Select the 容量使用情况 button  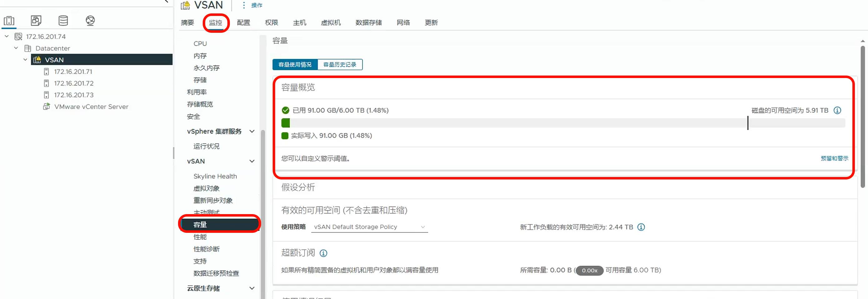click(x=295, y=65)
